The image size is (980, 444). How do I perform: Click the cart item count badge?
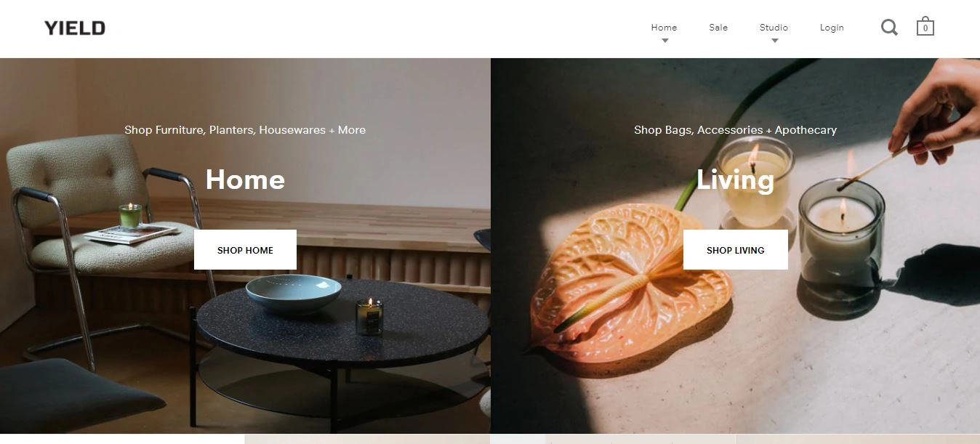click(925, 29)
